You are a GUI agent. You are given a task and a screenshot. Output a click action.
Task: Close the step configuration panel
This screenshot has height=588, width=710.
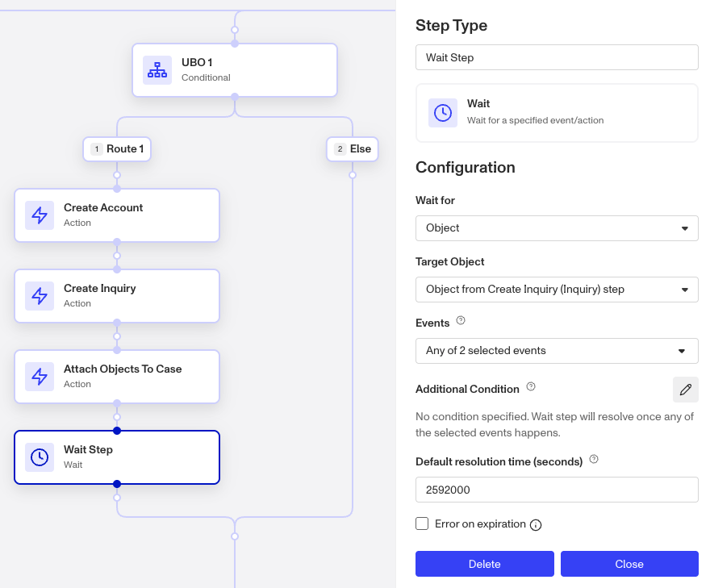click(x=629, y=564)
